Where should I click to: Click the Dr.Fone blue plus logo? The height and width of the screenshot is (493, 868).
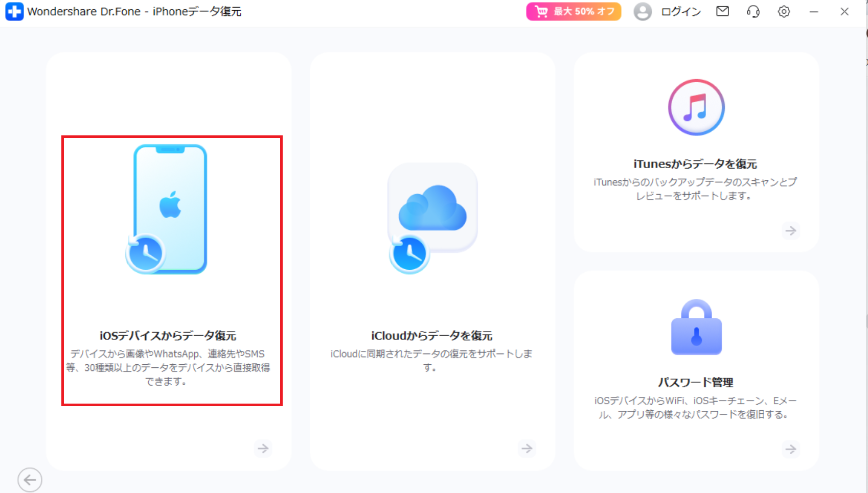14,11
